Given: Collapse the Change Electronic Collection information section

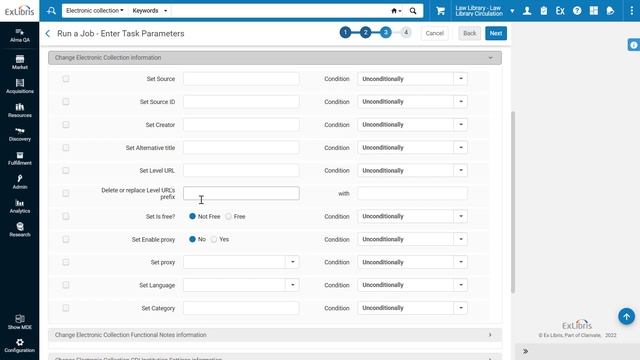Looking at the screenshot, I should click(275, 58).
